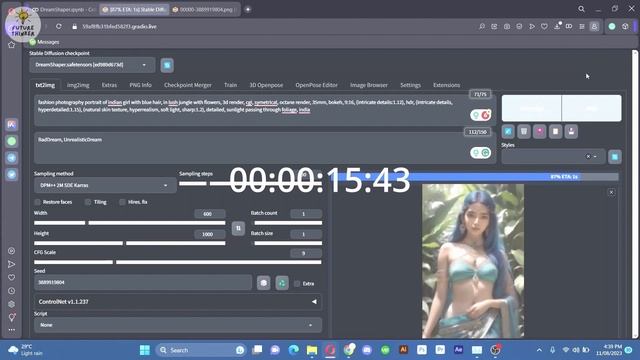Open the bookmarks heart in address bar
640x360 pixels.
(544, 27)
